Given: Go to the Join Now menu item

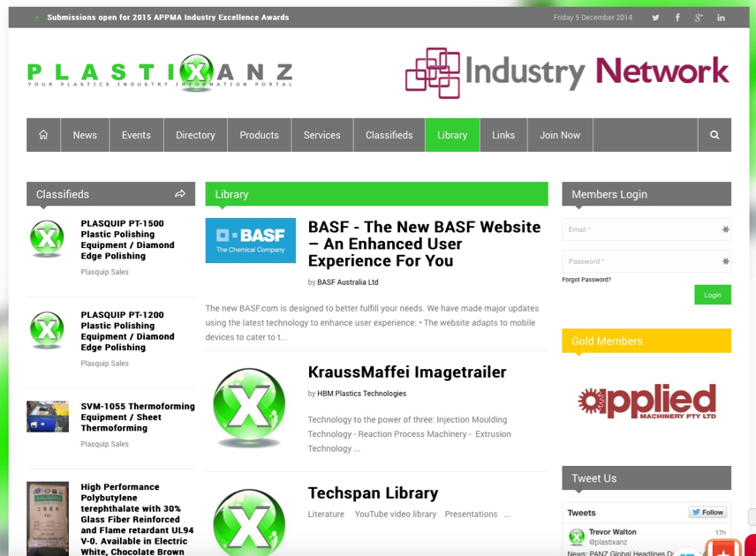Looking at the screenshot, I should click(560, 135).
